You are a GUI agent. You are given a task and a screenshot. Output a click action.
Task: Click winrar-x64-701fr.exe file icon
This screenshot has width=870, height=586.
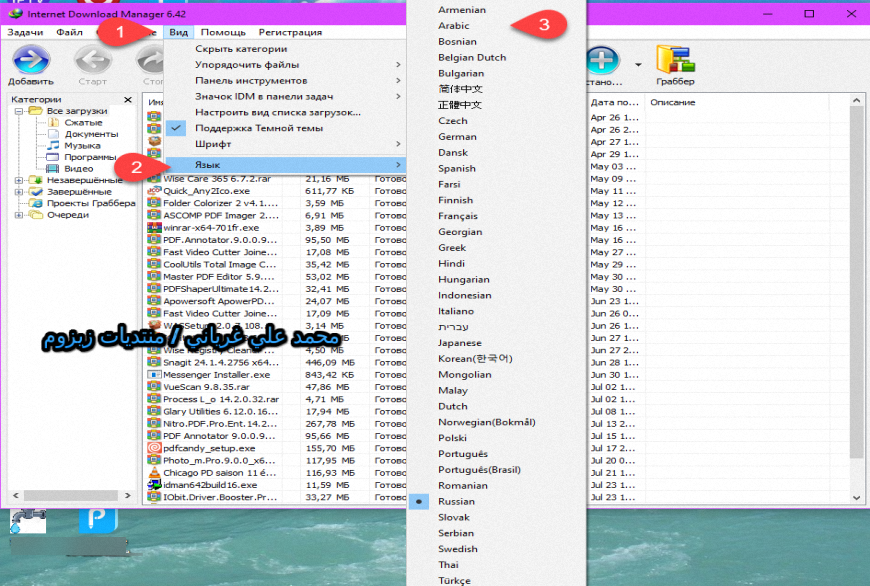click(154, 228)
